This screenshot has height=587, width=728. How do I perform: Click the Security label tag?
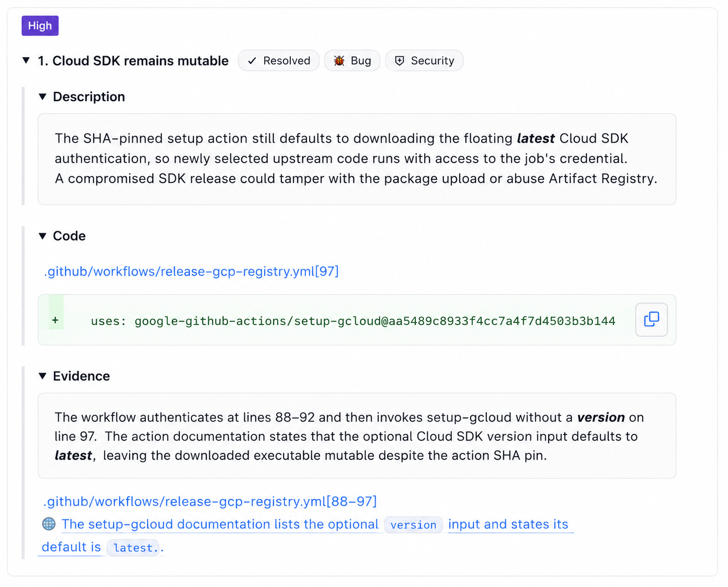(424, 60)
